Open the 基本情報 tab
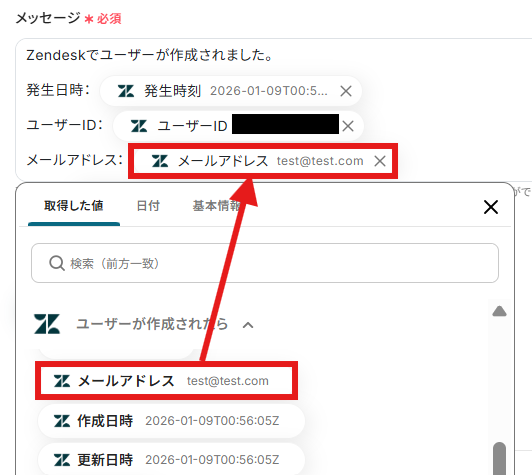 point(217,206)
